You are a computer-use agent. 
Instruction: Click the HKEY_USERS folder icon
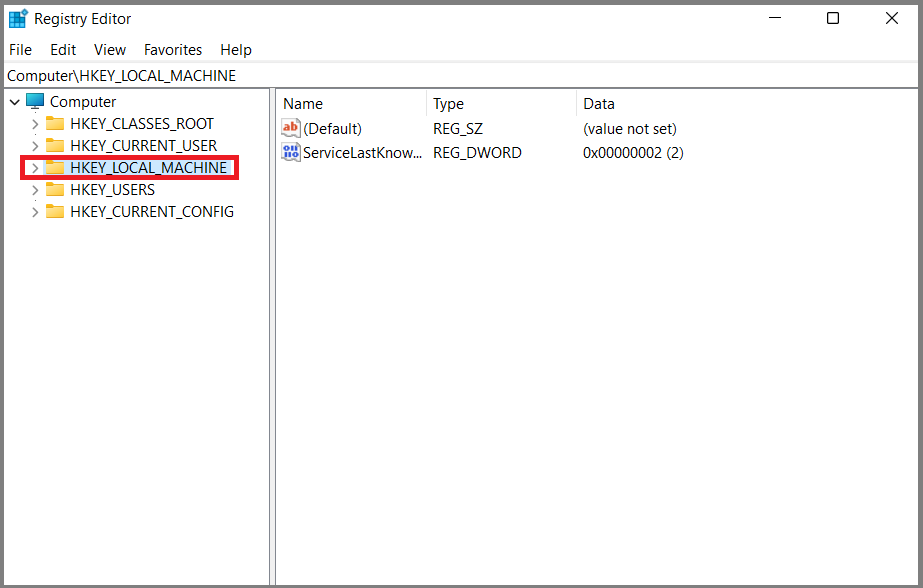click(x=55, y=190)
